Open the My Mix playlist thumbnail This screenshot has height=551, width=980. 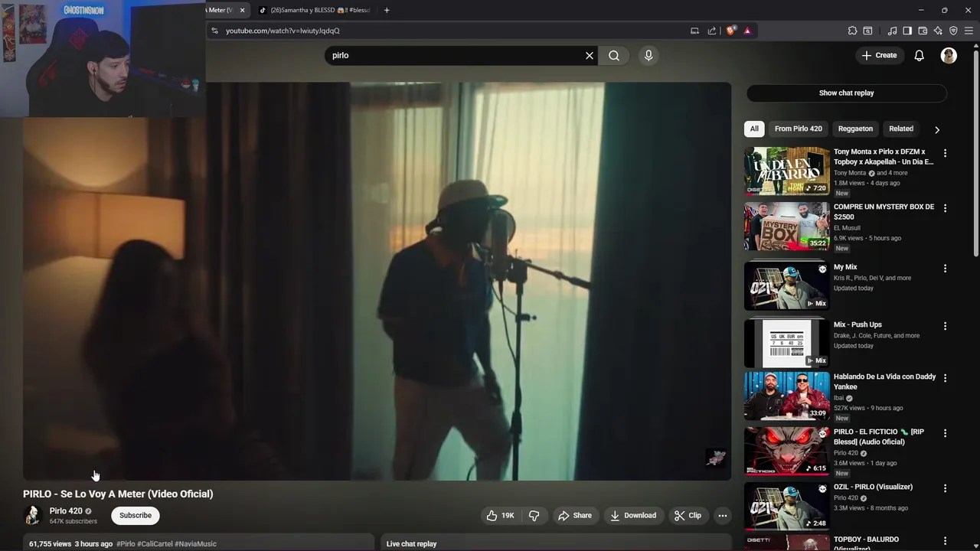pyautogui.click(x=786, y=285)
